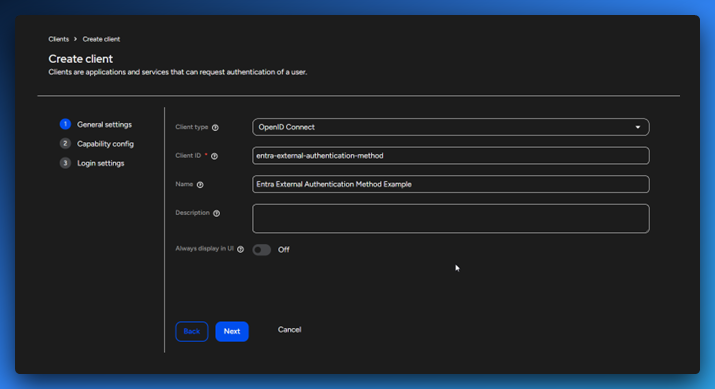Viewport: 715px width, 389px height.
Task: Go to the Clients breadcrumb link
Action: coord(59,39)
